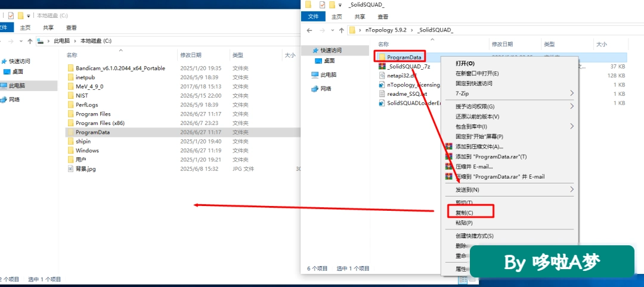Click the Windows folder icon
The width and height of the screenshot is (644, 287).
click(x=70, y=151)
